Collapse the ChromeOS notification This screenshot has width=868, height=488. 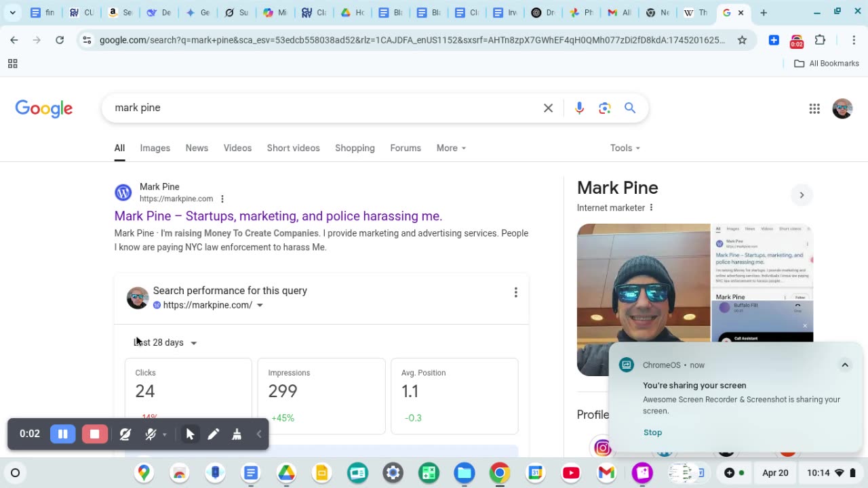pos(845,365)
